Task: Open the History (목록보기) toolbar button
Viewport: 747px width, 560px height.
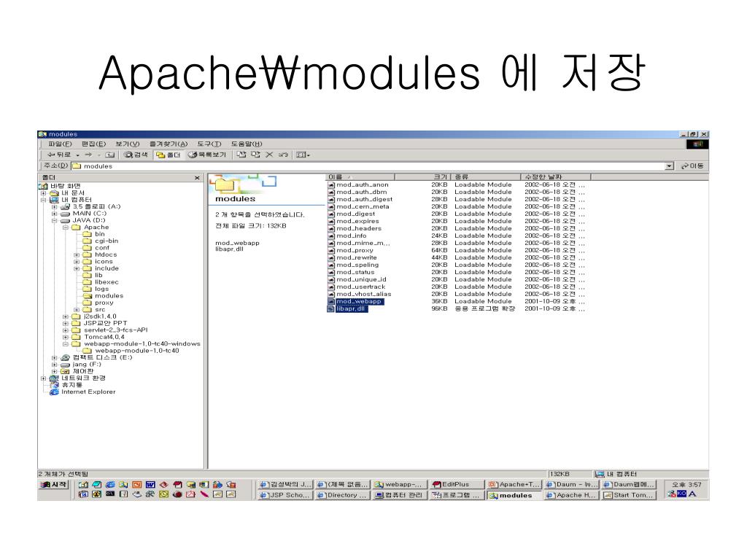Action: coord(207,155)
